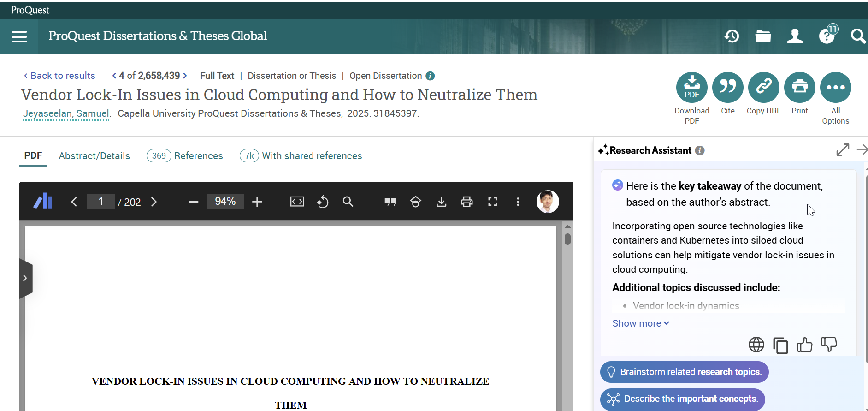Open the 369 References tab
The width and height of the screenshot is (868, 411).
pos(184,156)
